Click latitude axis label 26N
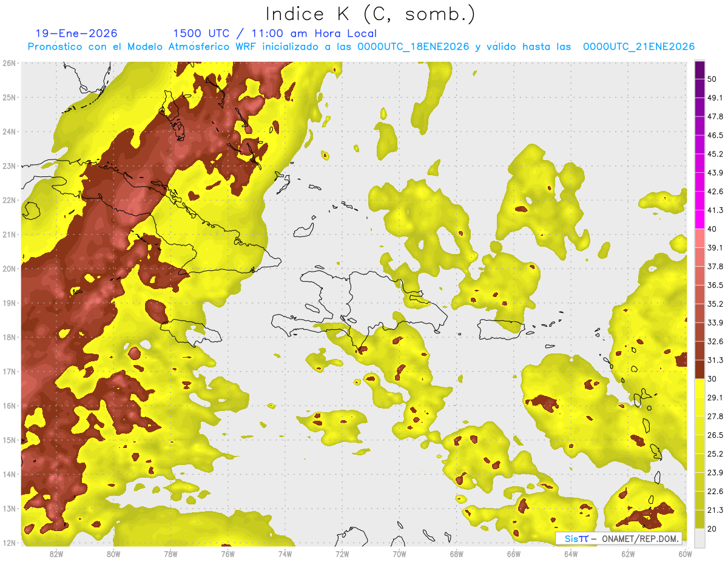This screenshot has width=728, height=562. coord(9,63)
